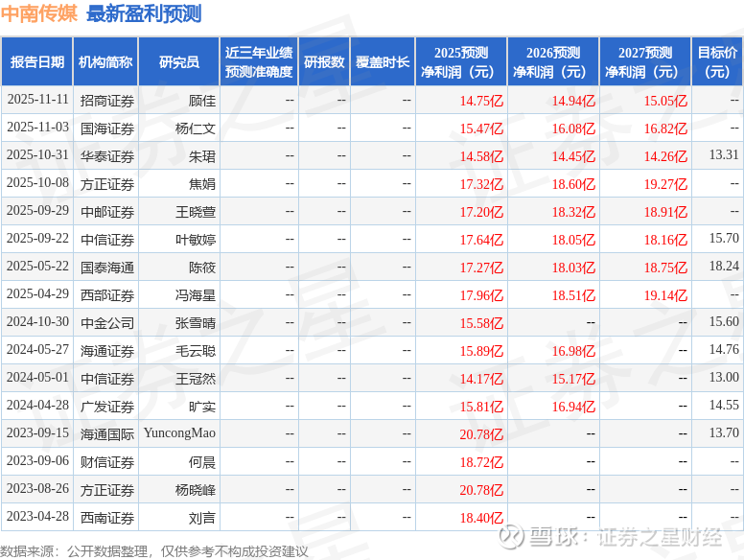
Task: Click target price 14.76
Action: pyautogui.click(x=724, y=349)
